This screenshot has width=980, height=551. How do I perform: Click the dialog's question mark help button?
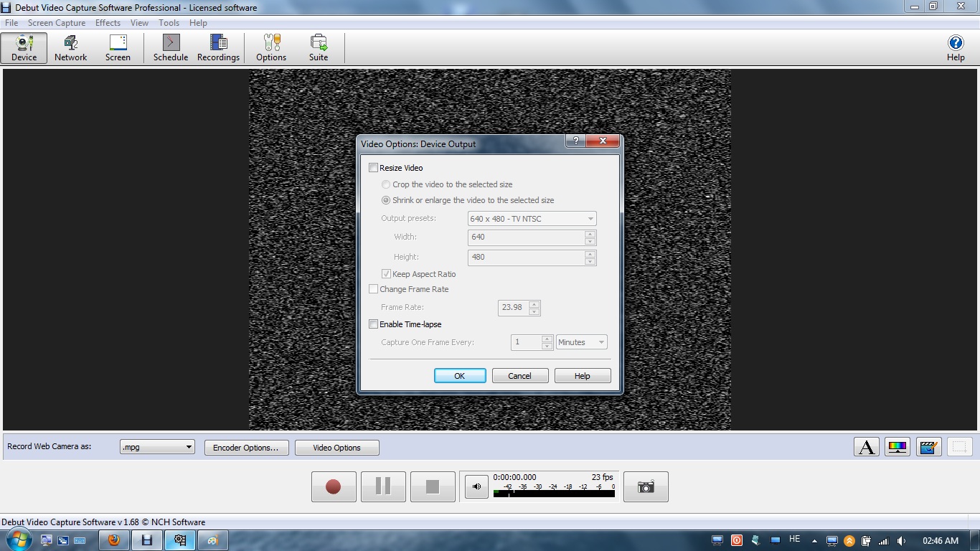[x=575, y=141]
